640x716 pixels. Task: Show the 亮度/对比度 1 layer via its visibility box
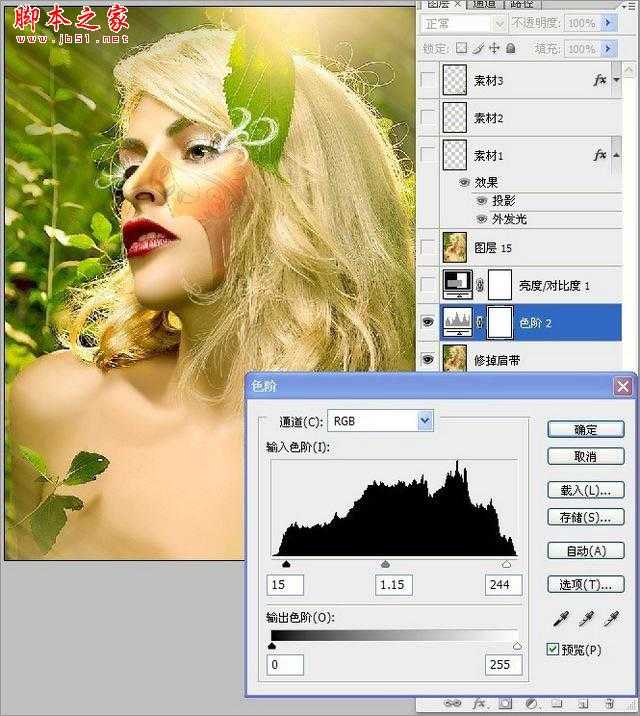click(x=428, y=284)
